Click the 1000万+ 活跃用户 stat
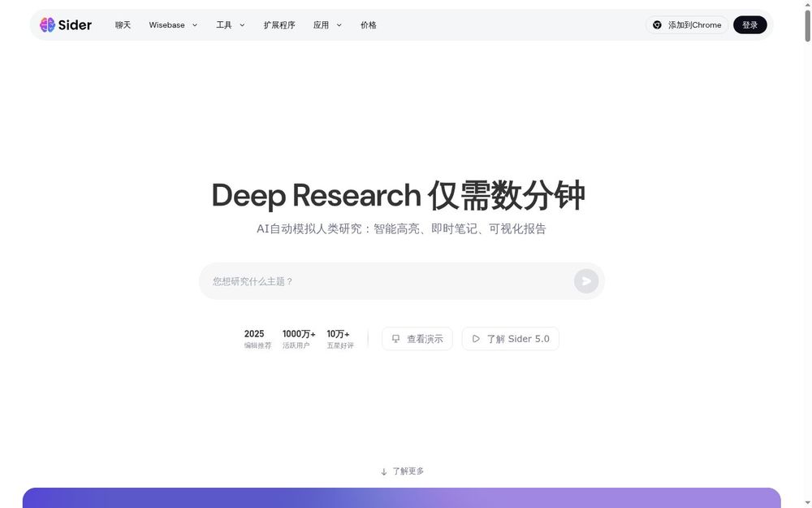 click(299, 339)
